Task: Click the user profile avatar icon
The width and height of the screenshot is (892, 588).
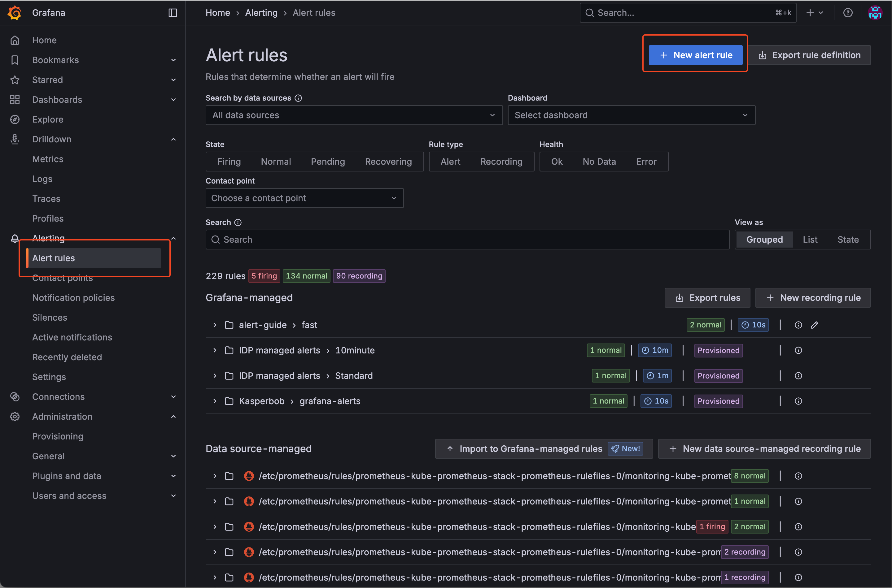Action: pos(875,13)
